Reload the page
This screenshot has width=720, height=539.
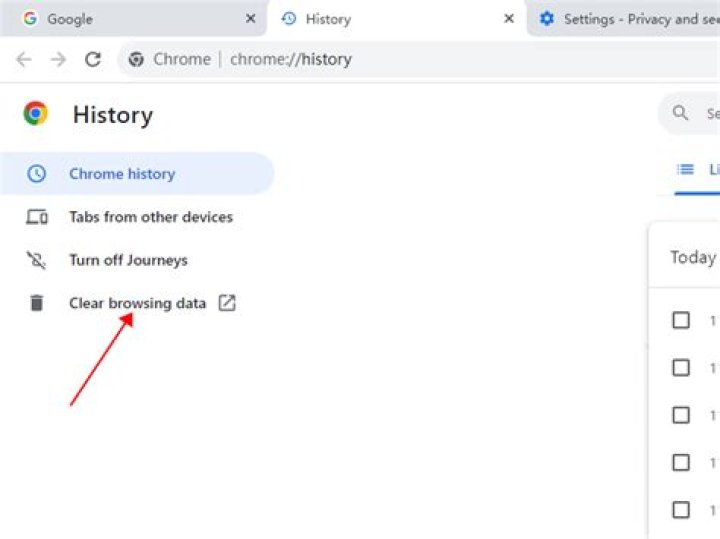coord(93,59)
